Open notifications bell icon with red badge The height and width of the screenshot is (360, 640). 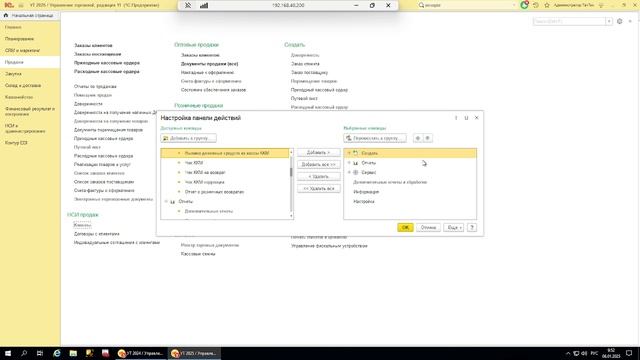click(x=524, y=5)
